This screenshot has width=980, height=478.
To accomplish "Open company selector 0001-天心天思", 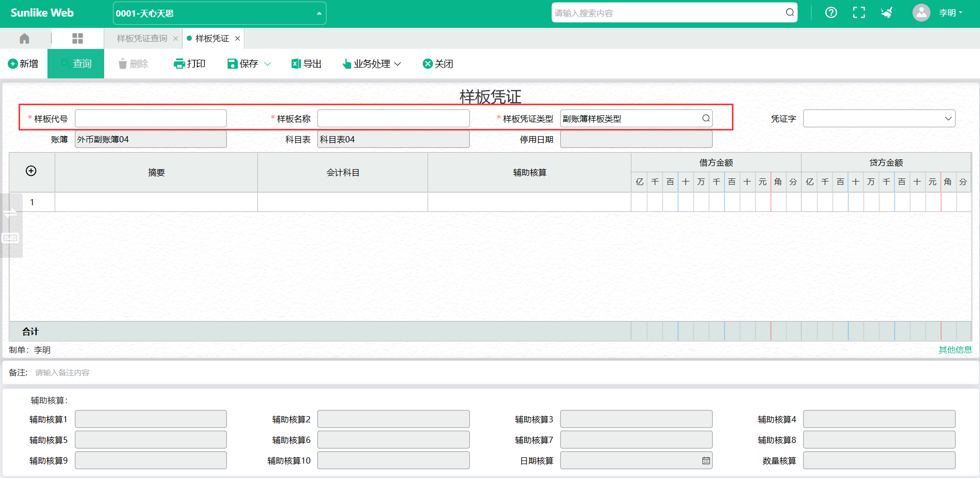I will (220, 13).
